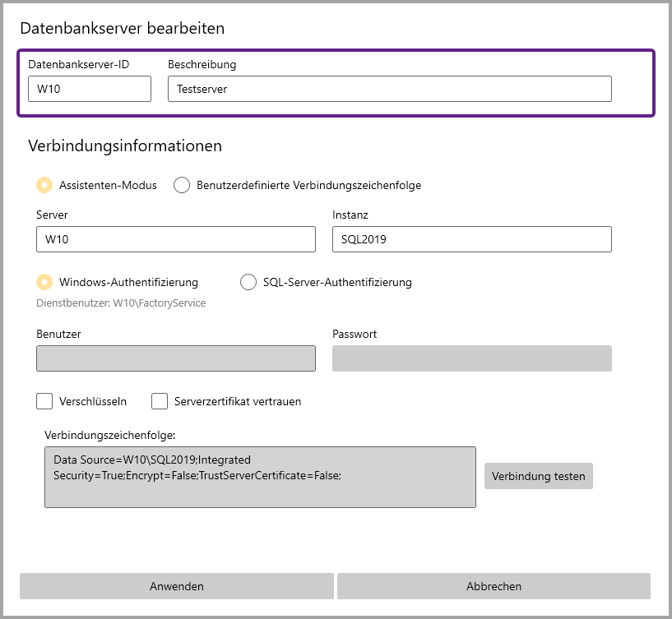Click the Datenbankserver bearbeiten dialog title
The height and width of the screenshot is (619, 672).
[123, 28]
